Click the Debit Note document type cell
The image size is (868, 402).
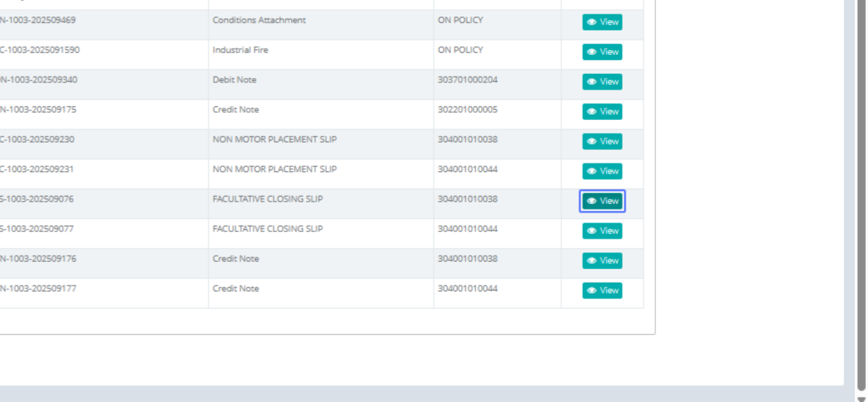(x=234, y=80)
